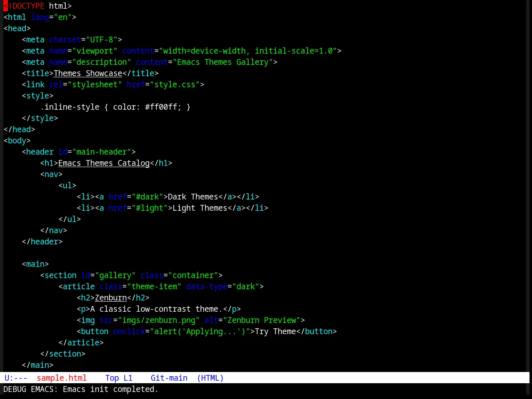The width and height of the screenshot is (532, 399).
Task: Click the closing </style> tag
Action: (40, 118)
